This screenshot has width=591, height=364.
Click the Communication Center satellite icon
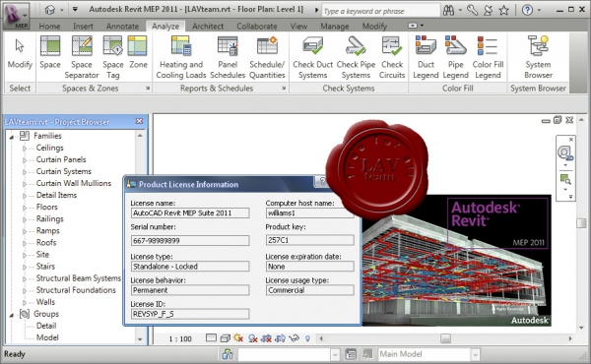(x=489, y=10)
